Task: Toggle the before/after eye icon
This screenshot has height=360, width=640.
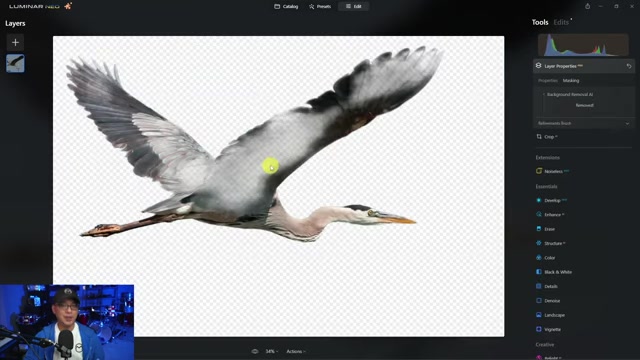Action: 255,351
